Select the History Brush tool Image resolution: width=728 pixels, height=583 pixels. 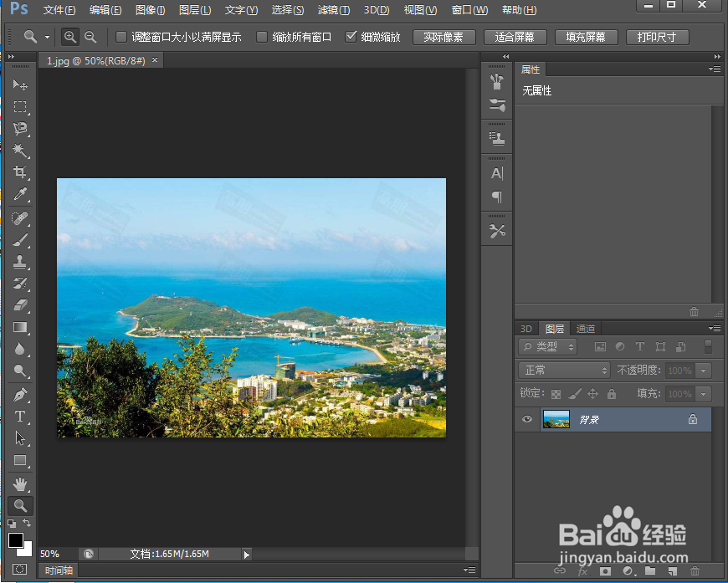click(x=20, y=284)
